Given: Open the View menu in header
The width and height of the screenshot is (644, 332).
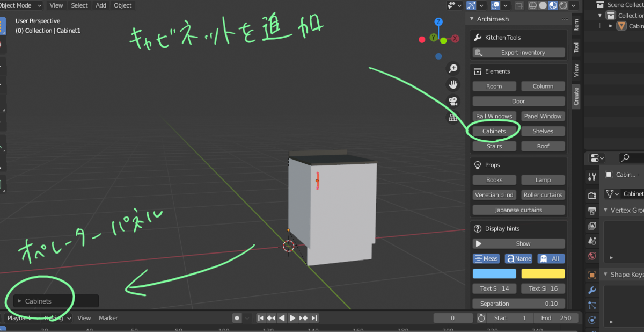Looking at the screenshot, I should [56, 5].
